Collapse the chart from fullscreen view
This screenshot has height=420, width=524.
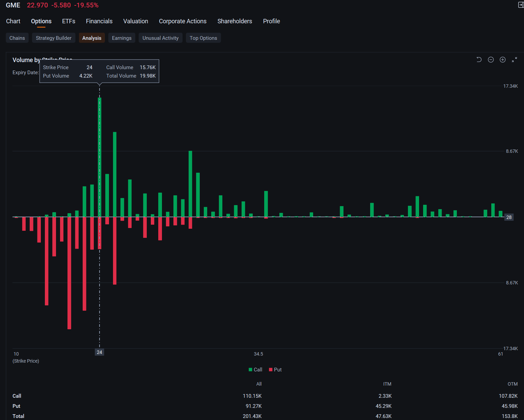pyautogui.click(x=515, y=60)
